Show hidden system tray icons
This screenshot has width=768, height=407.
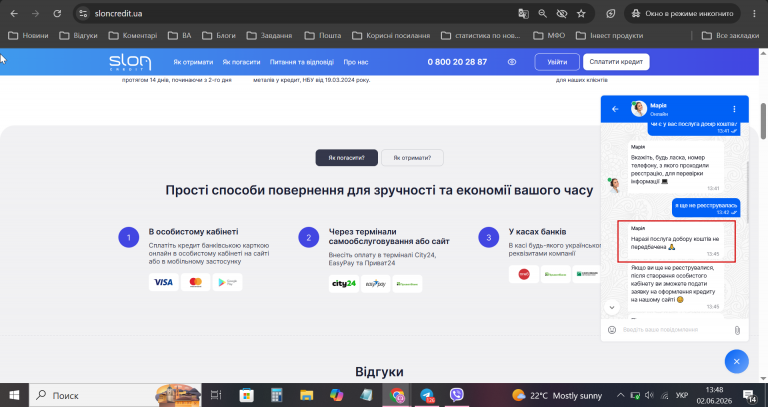[x=620, y=395]
